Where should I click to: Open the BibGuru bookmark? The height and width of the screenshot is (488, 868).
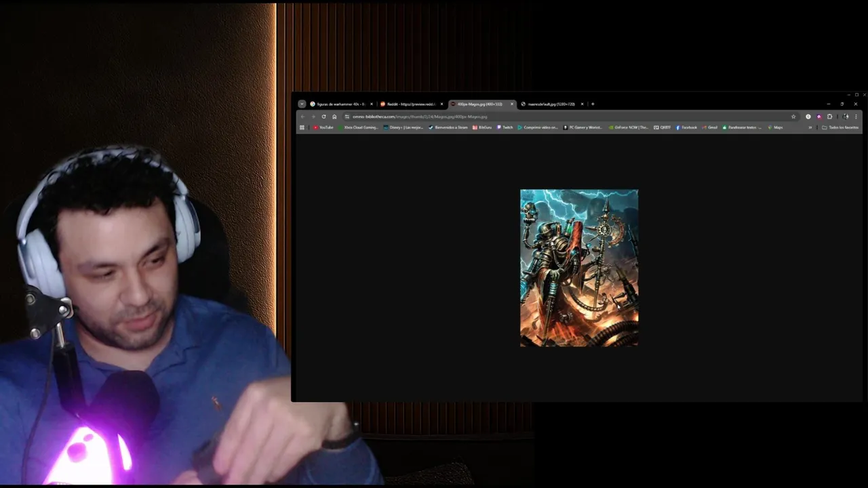coord(482,127)
